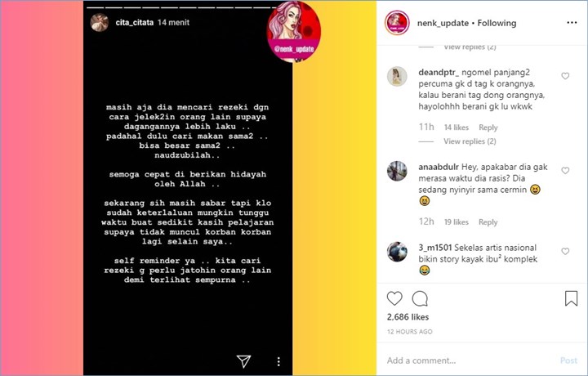This screenshot has width=588, height=376.
Task: Save the post with the bookmark icon
Action: tap(571, 298)
